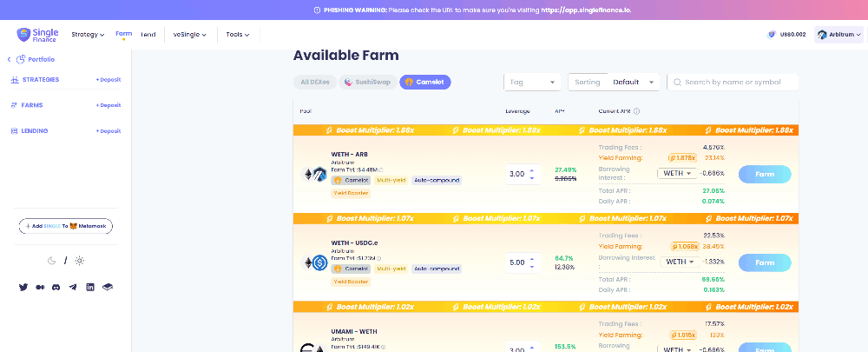The width and height of the screenshot is (868, 352).
Task: Change WETH-ARB borrowing asset dropdown
Action: 677,173
